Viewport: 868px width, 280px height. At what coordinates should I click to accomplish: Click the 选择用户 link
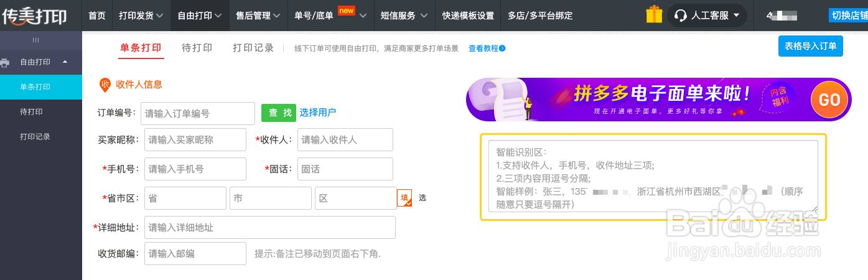pyautogui.click(x=318, y=113)
